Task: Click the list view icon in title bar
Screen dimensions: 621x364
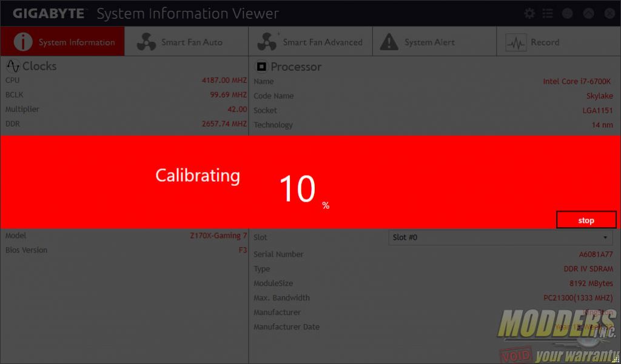Action: pyautogui.click(x=548, y=13)
